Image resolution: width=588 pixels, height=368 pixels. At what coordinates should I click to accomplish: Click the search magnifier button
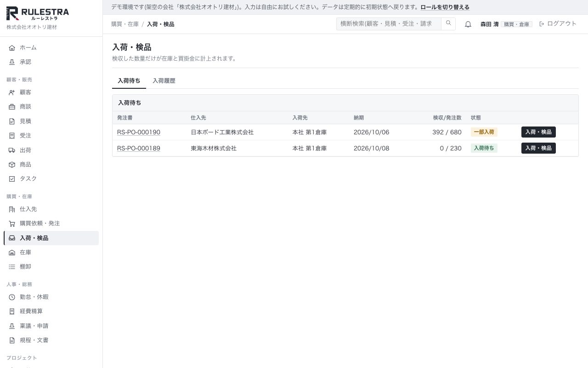[x=448, y=24]
